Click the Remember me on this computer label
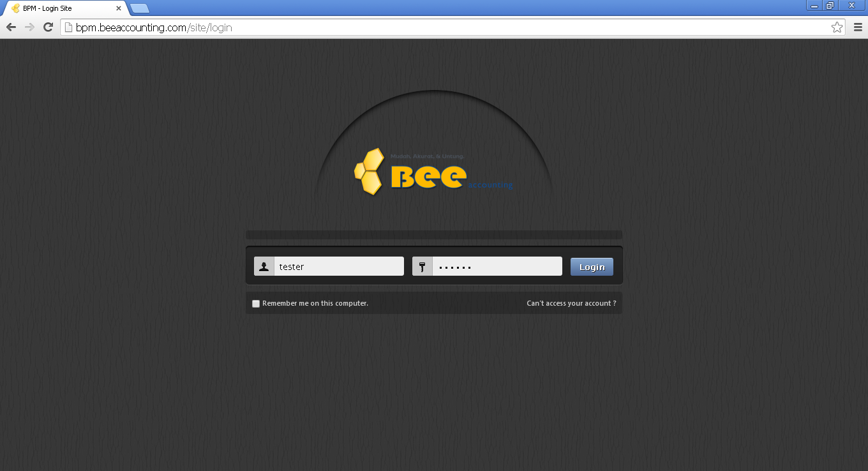 tap(315, 303)
